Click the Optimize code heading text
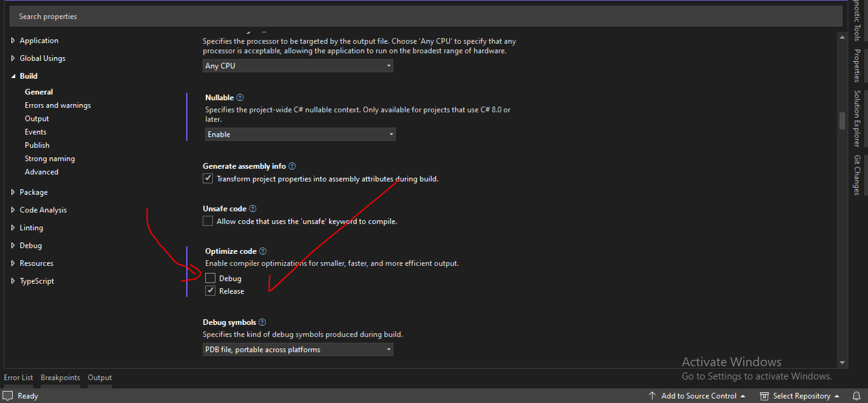Screen dimensions: 868x403 point(231,251)
